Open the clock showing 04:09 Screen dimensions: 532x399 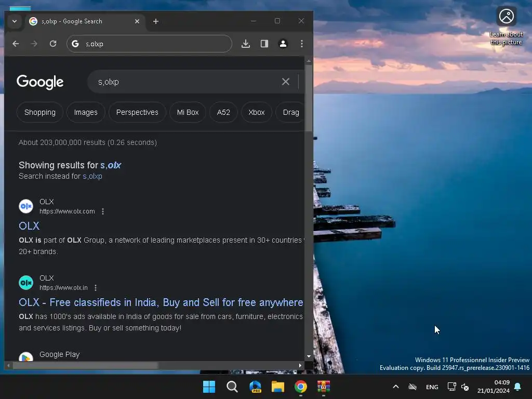tap(494, 387)
